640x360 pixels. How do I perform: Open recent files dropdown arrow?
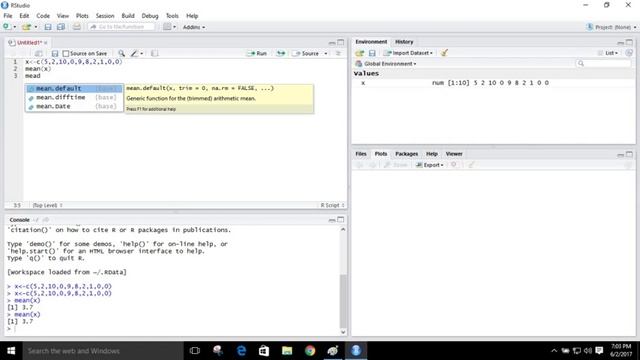point(36,27)
